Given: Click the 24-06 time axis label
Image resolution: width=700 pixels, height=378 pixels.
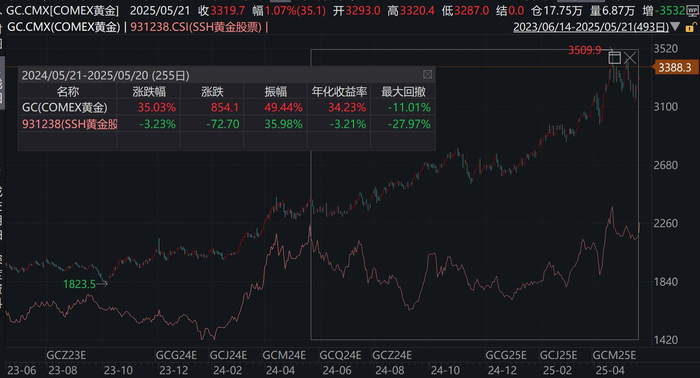Looking at the screenshot, I should click(x=337, y=370).
